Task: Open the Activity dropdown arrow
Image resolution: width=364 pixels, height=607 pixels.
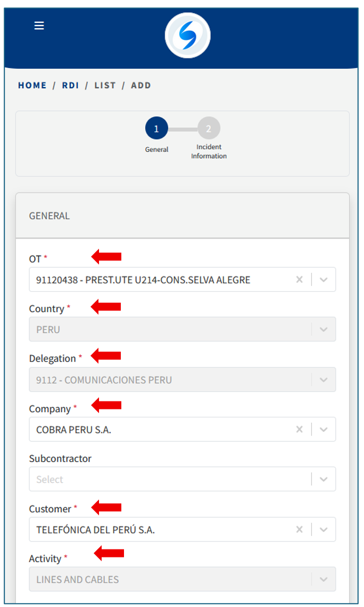Action: (324, 579)
